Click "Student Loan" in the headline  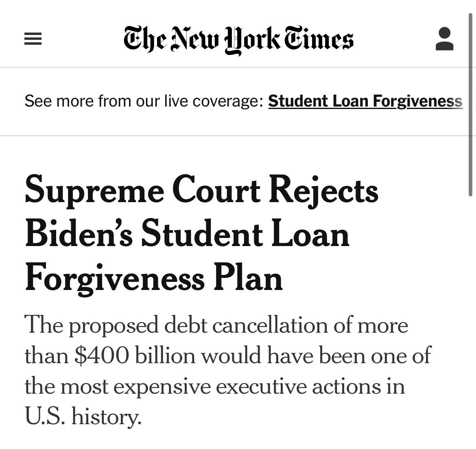pos(245,235)
